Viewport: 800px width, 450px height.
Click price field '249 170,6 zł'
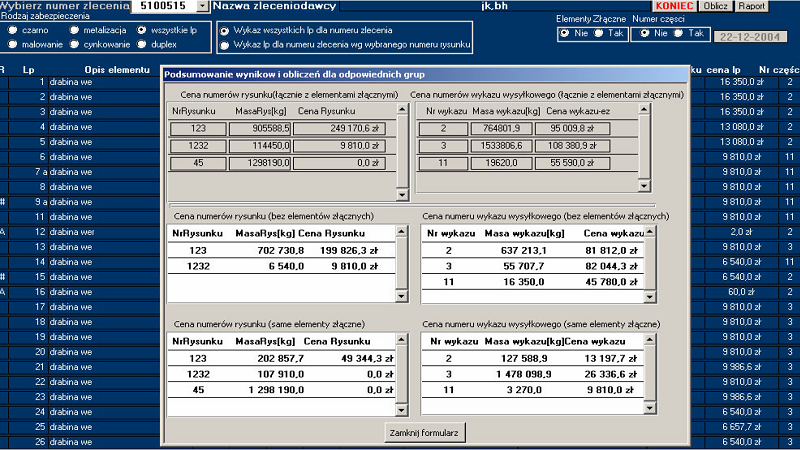click(x=339, y=129)
